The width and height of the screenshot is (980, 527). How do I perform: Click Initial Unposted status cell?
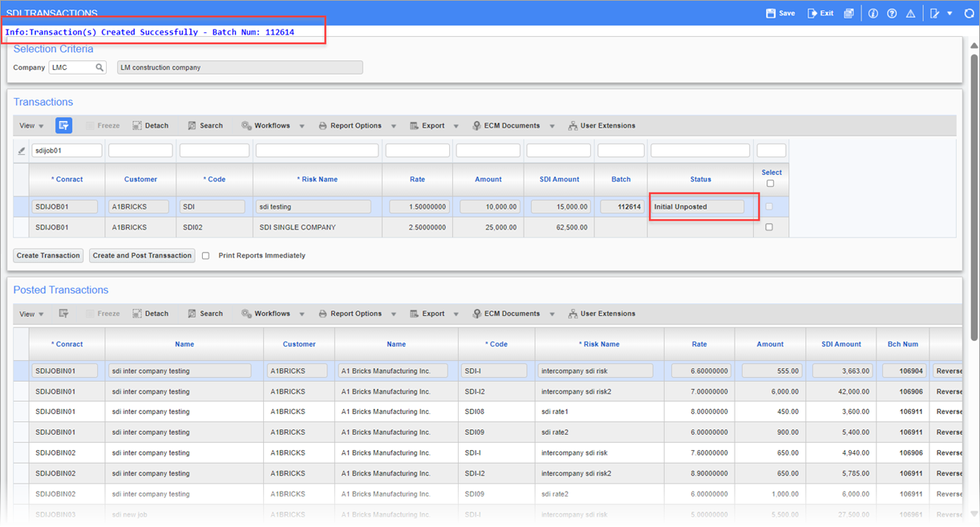698,207
